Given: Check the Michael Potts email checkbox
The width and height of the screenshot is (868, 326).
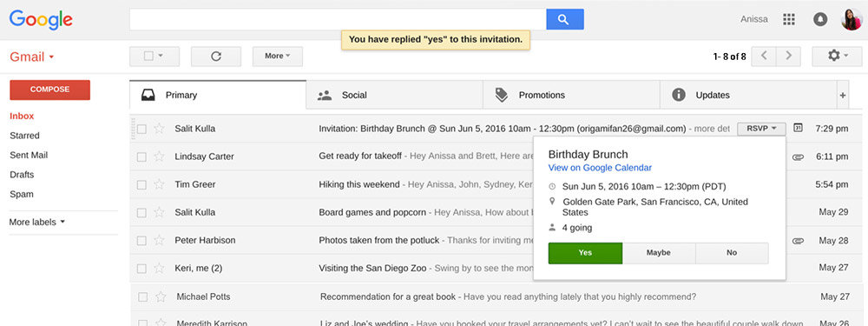Looking at the screenshot, I should (143, 297).
